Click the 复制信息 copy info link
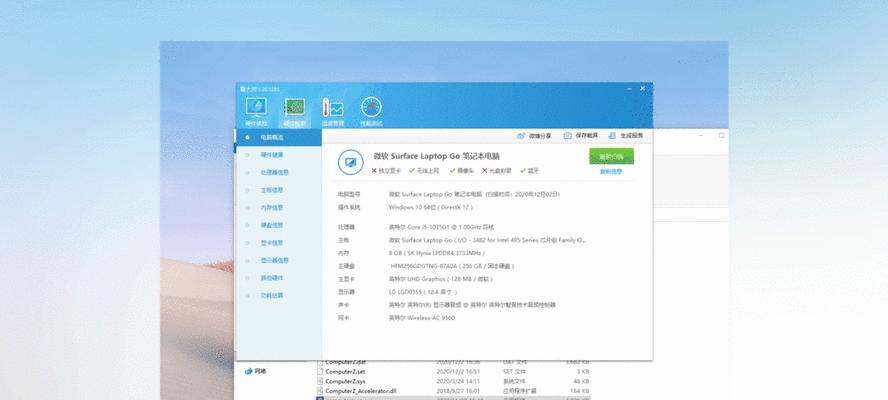This screenshot has width=888, height=400. tap(611, 171)
